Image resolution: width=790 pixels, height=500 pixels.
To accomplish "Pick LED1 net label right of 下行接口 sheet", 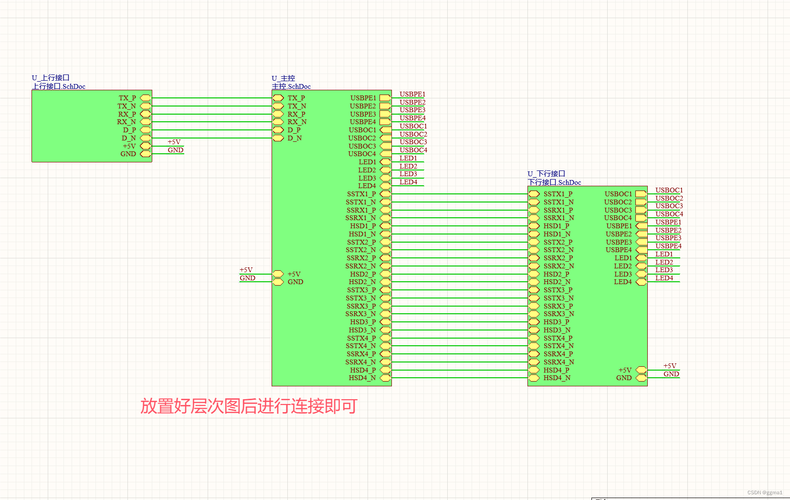I will coord(664,254).
